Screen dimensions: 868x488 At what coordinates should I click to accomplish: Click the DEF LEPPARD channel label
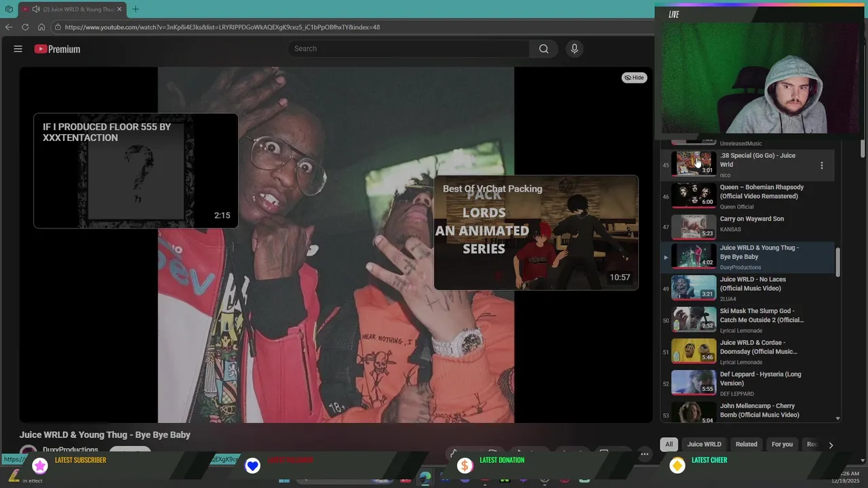[x=737, y=394]
